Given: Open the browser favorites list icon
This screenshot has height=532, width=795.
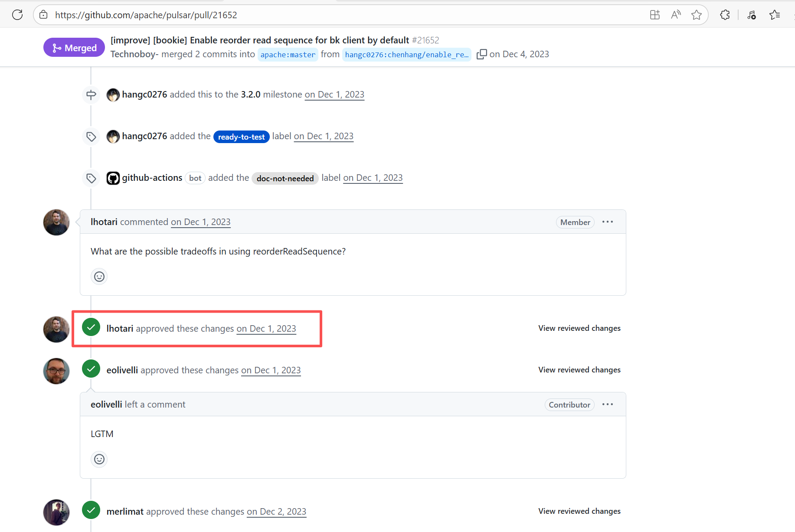Looking at the screenshot, I should [775, 15].
